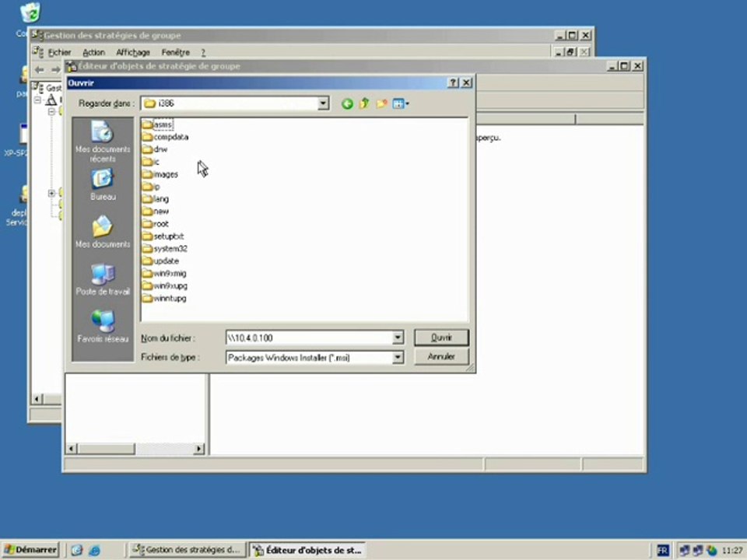Click the Démarrer start button
The height and width of the screenshot is (560, 747).
coord(30,550)
